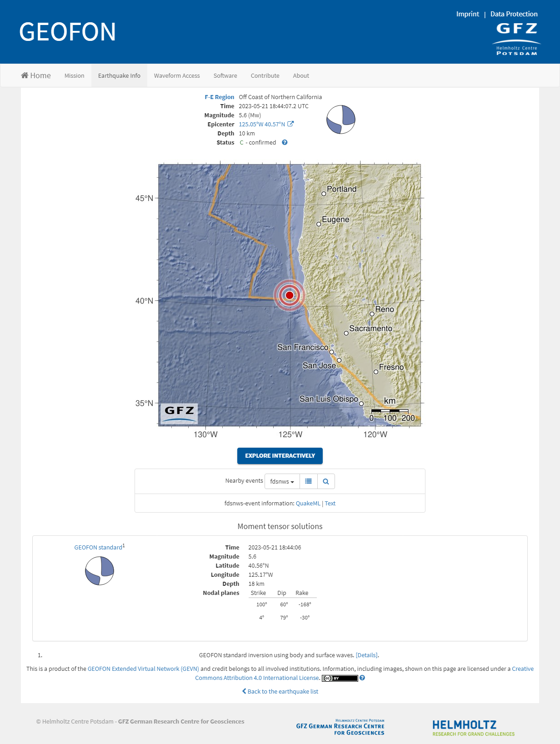Click the Home icon in navigation bar
The height and width of the screenshot is (744, 560).
click(25, 75)
